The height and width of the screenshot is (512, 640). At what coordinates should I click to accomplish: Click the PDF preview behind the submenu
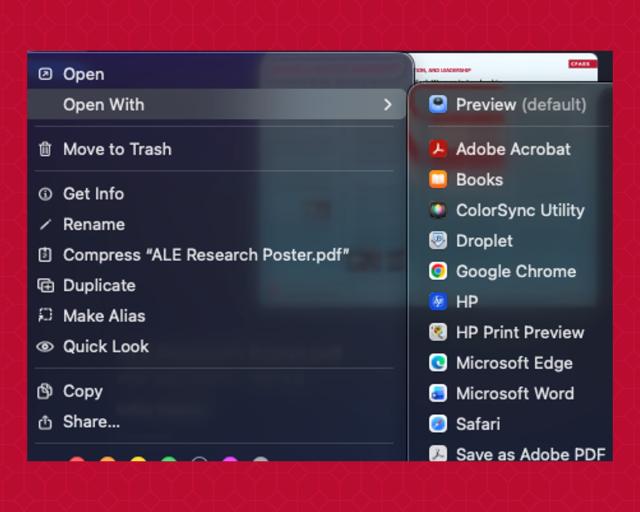(506, 67)
